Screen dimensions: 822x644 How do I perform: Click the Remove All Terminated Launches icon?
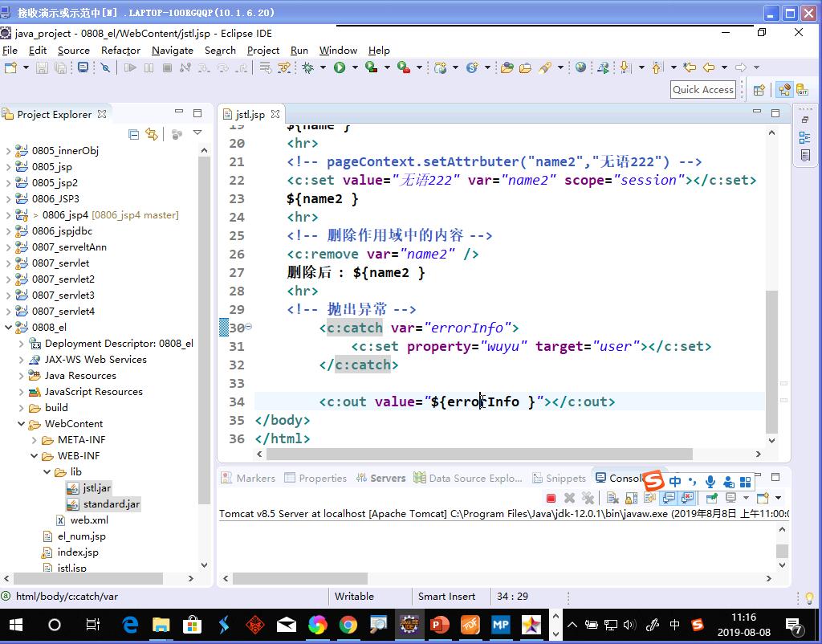click(588, 498)
